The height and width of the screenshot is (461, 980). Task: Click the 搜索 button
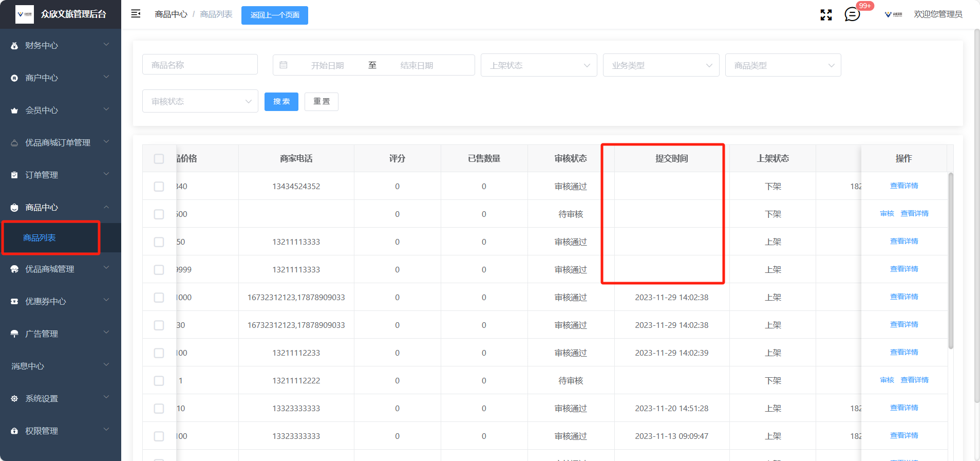(281, 101)
